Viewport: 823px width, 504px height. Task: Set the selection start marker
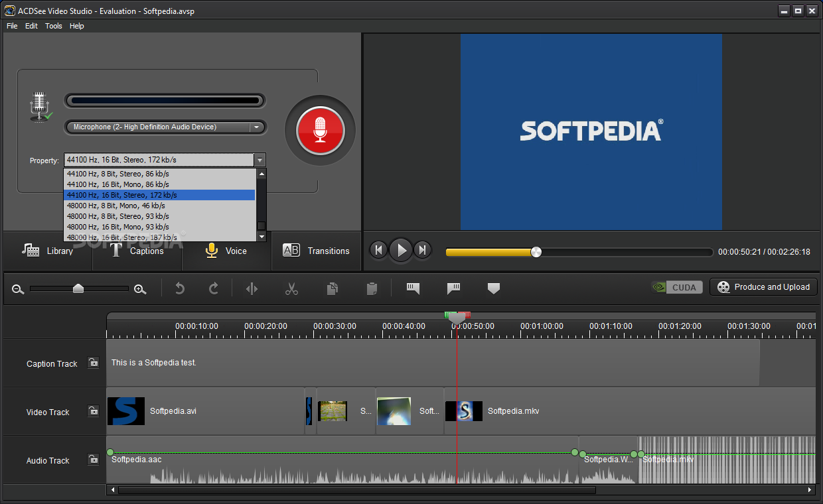(413, 288)
